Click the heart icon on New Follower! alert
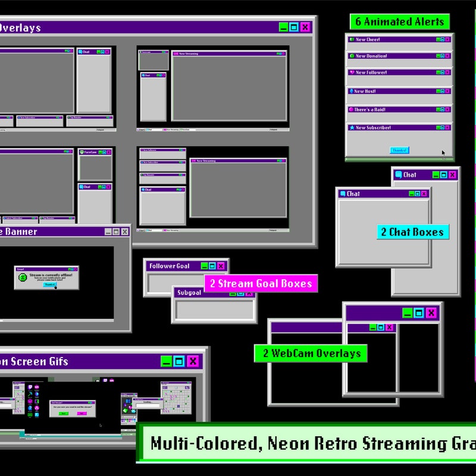Image resolution: width=476 pixels, height=476 pixels. (x=352, y=73)
